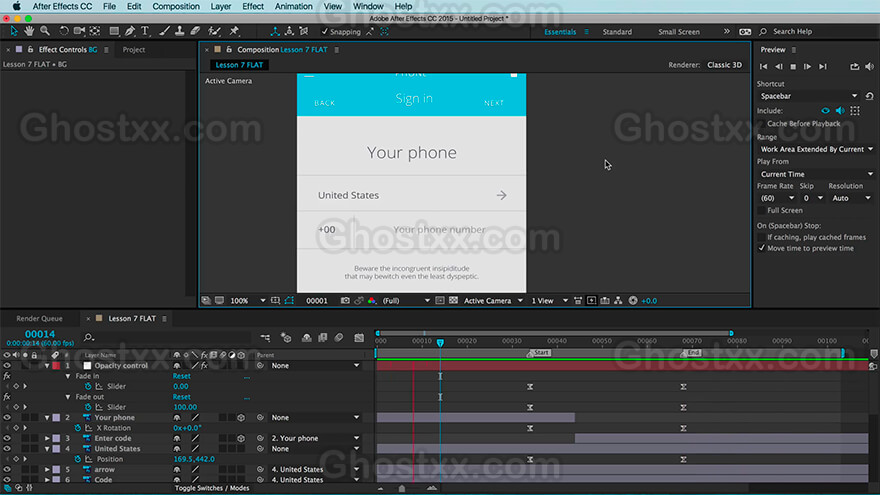This screenshot has width=880, height=495.
Task: Enable Full Screen checkbox in Preview
Action: click(762, 210)
